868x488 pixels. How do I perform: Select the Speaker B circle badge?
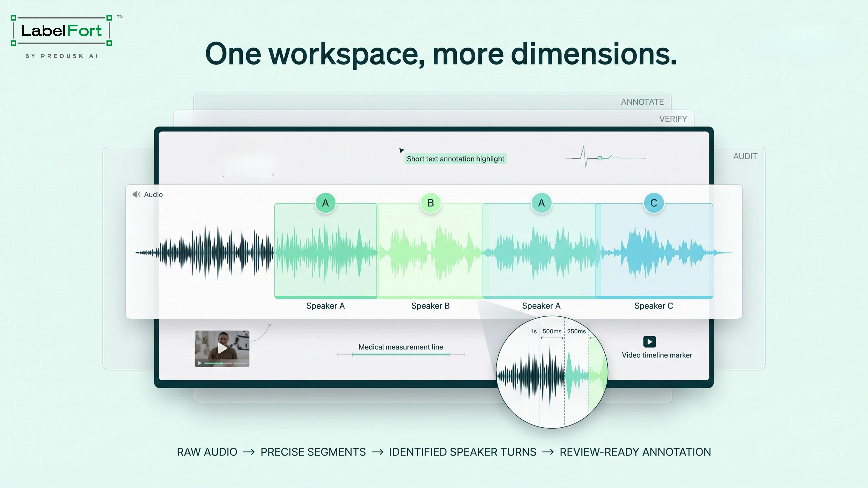pyautogui.click(x=431, y=203)
